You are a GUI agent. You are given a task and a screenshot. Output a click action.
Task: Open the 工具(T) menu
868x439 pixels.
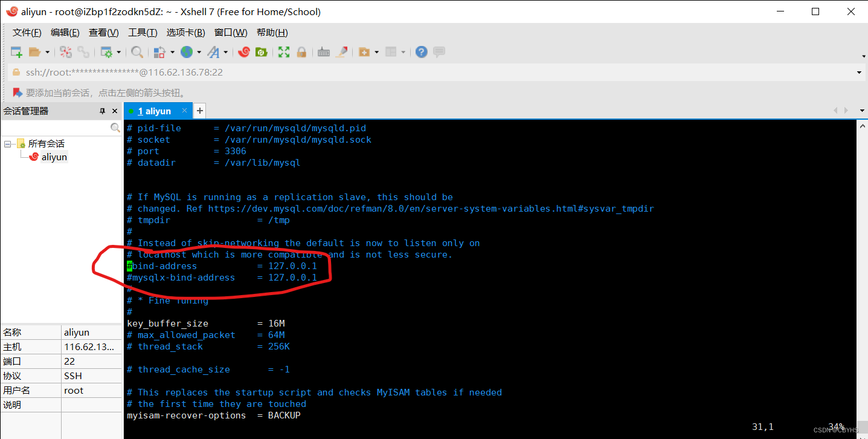click(143, 32)
